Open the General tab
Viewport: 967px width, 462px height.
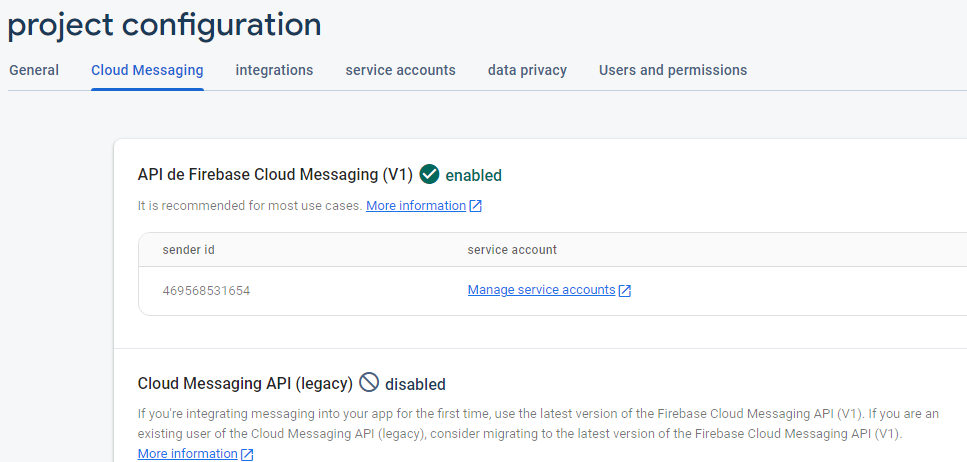(34, 70)
